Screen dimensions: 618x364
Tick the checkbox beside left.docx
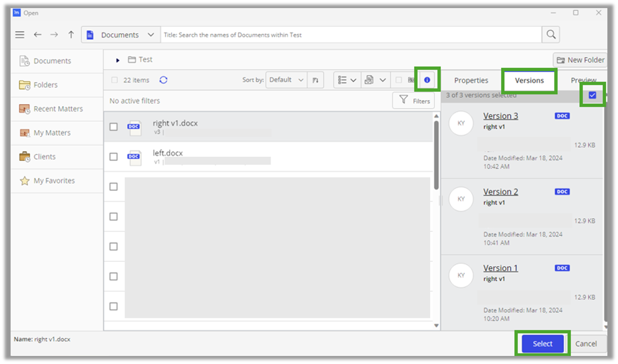pos(113,156)
